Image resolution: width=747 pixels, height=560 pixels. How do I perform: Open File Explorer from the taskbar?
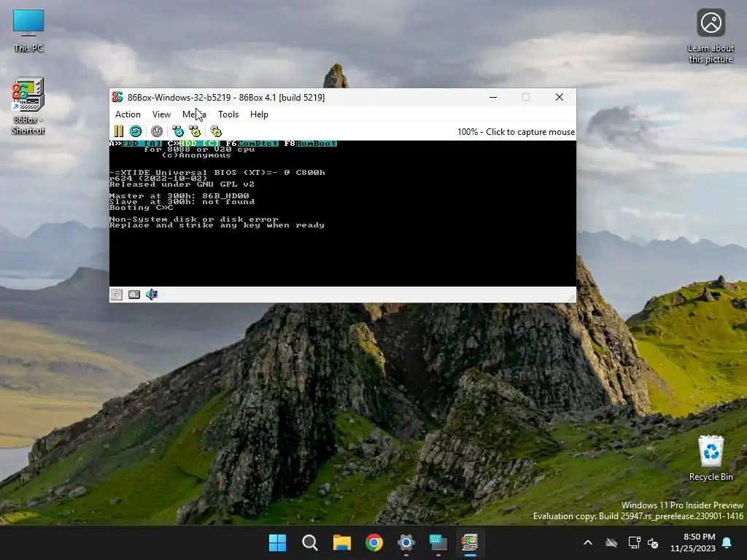pyautogui.click(x=341, y=542)
